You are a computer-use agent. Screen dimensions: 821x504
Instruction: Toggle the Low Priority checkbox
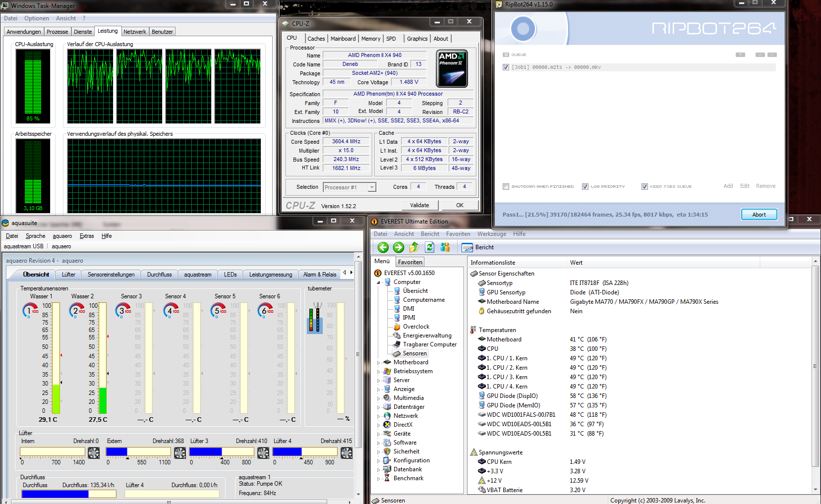coord(585,187)
